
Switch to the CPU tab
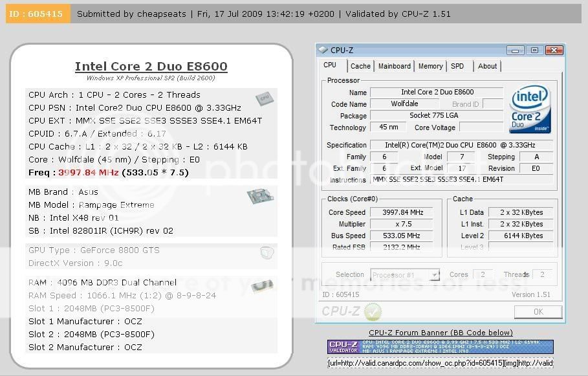point(330,65)
